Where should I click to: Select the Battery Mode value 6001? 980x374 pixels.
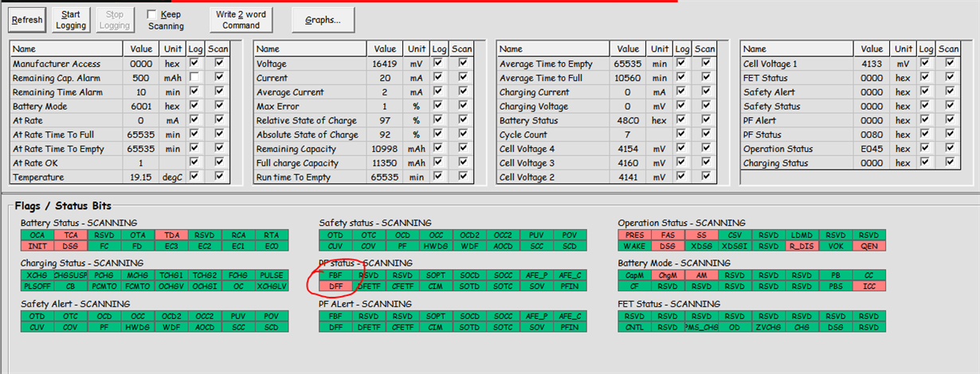coord(140,107)
